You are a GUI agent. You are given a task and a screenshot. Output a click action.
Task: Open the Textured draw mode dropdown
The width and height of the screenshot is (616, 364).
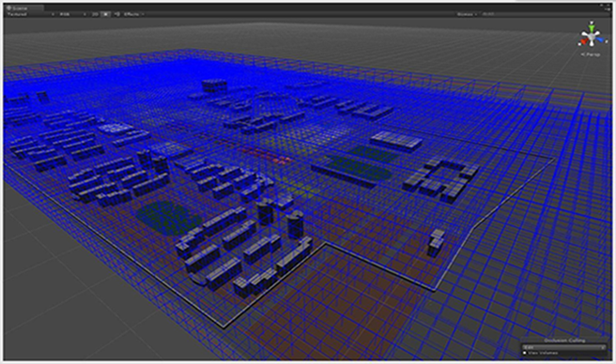click(x=31, y=14)
